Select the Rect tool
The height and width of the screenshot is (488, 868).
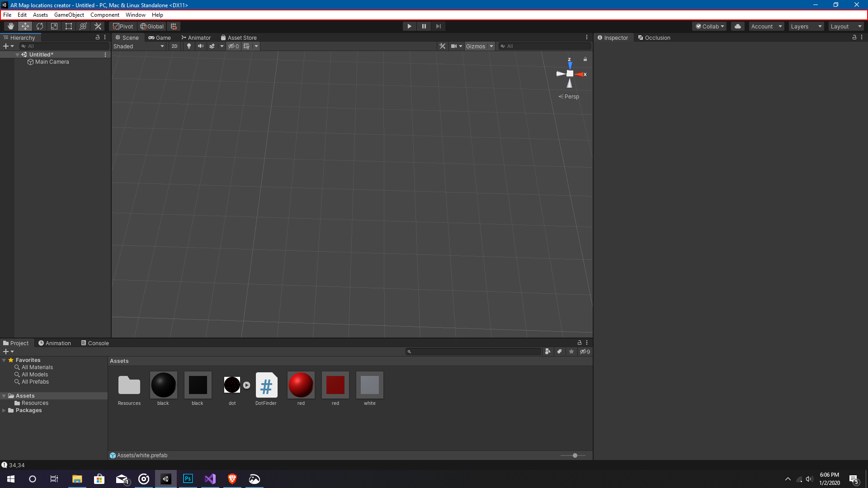click(69, 26)
